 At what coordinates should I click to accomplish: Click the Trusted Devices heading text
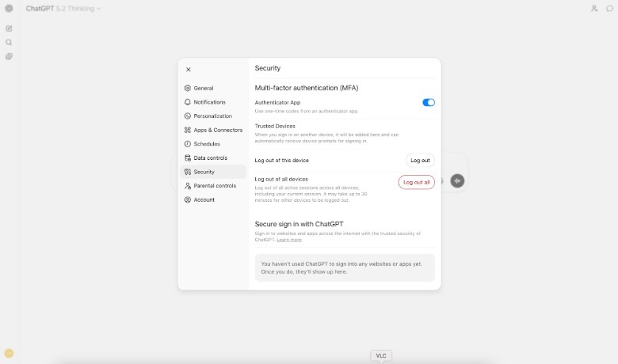(x=275, y=126)
